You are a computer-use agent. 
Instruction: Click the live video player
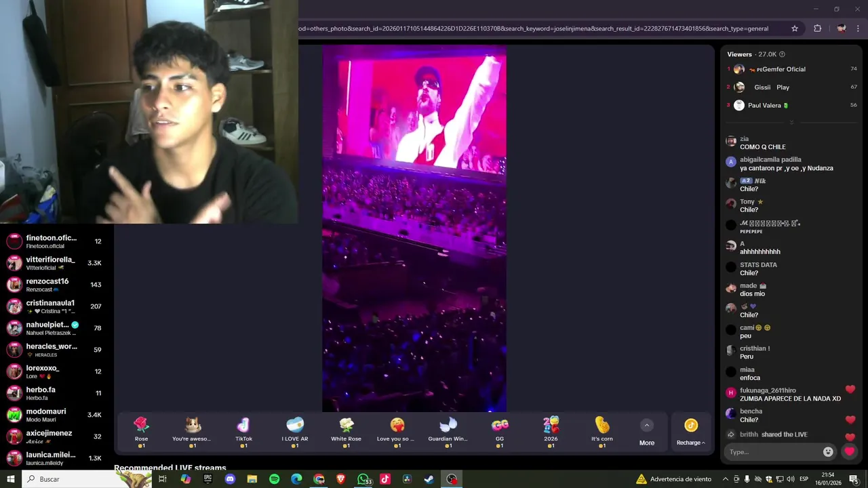pyautogui.click(x=414, y=228)
